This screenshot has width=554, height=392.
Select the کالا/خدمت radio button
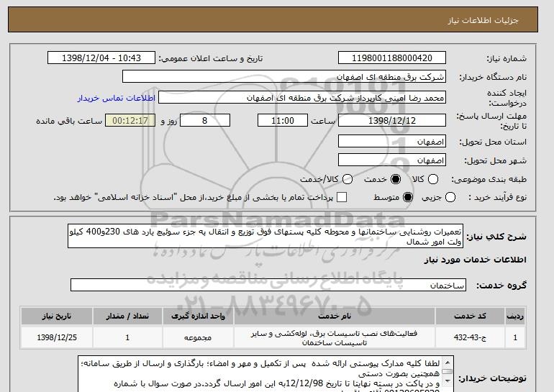[348, 179]
